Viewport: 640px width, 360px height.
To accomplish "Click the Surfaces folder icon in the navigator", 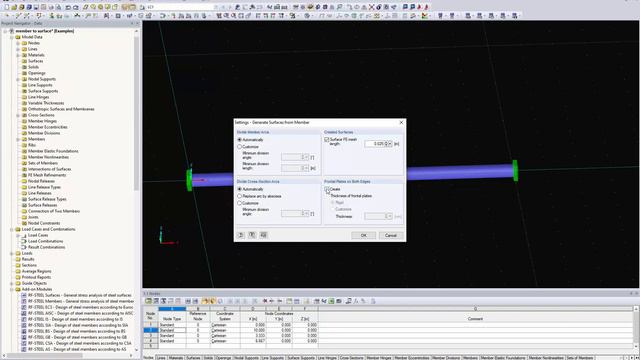I will pos(24,61).
